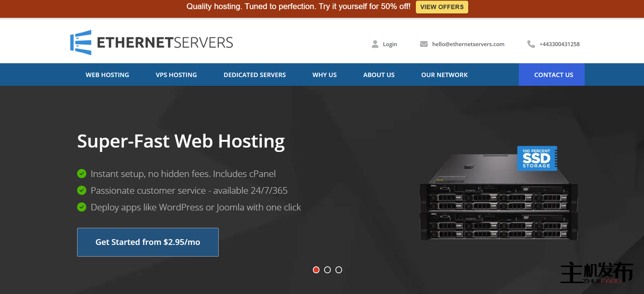Click the email envelope icon
The height and width of the screenshot is (294, 644).
(x=424, y=44)
